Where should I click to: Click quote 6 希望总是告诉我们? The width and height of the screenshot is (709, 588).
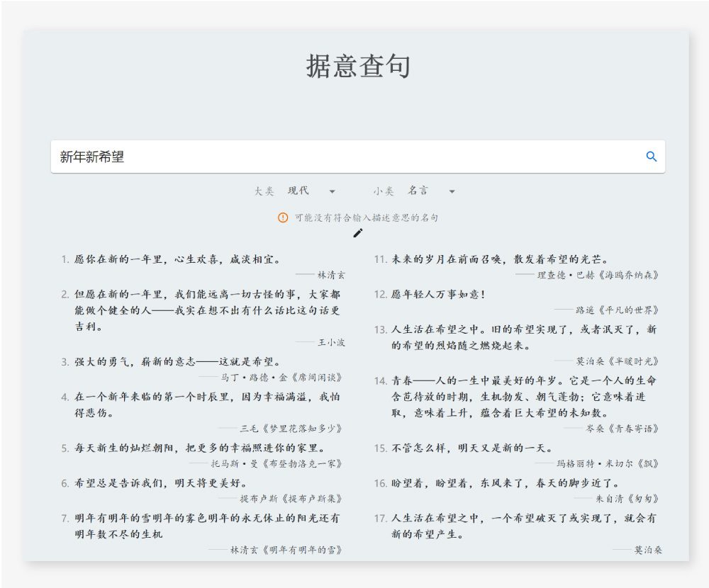coord(160,483)
